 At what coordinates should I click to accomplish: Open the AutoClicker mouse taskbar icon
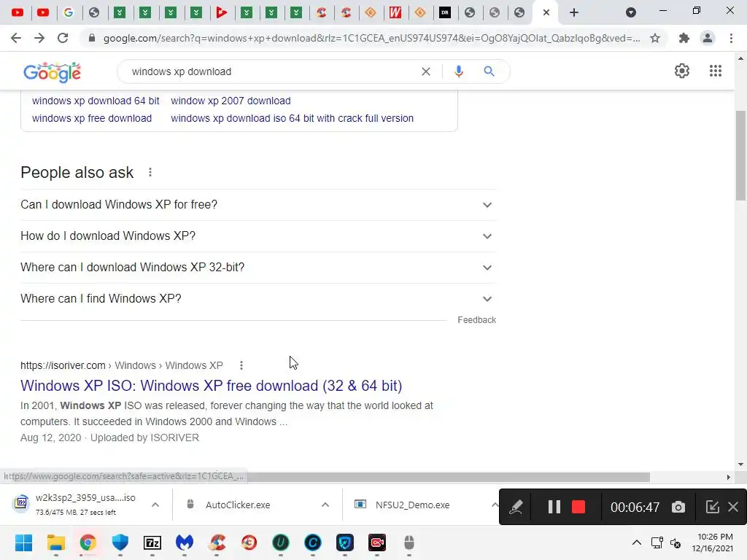[409, 542]
